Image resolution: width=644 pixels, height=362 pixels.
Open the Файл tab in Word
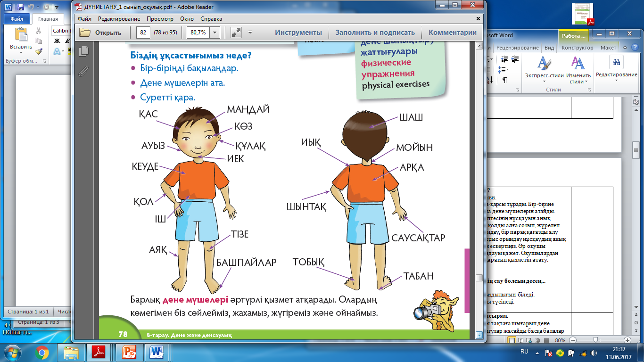pyautogui.click(x=17, y=19)
